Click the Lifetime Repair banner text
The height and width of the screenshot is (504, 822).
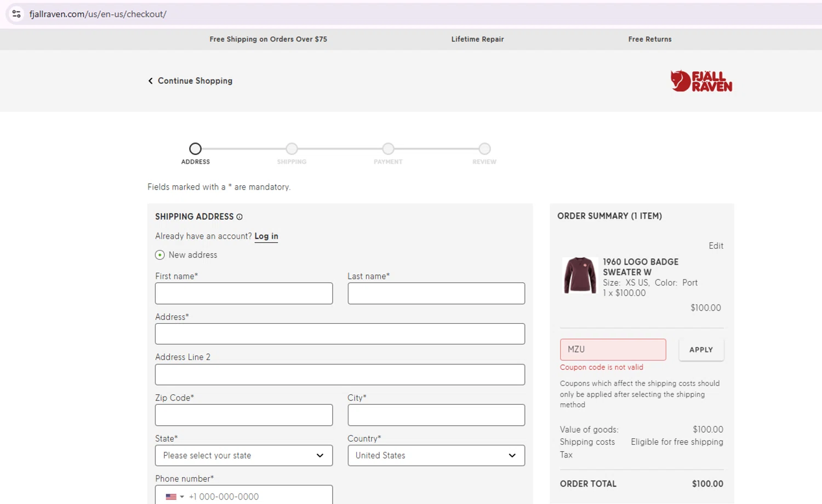pyautogui.click(x=477, y=39)
